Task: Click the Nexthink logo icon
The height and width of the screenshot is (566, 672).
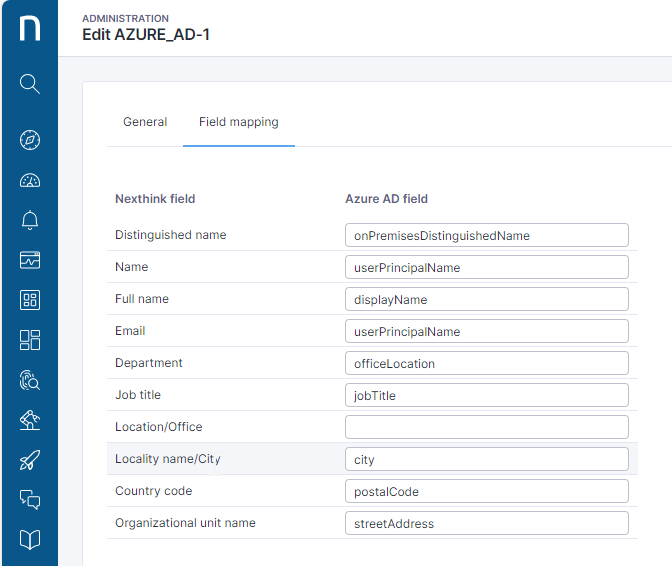Action: (x=30, y=28)
